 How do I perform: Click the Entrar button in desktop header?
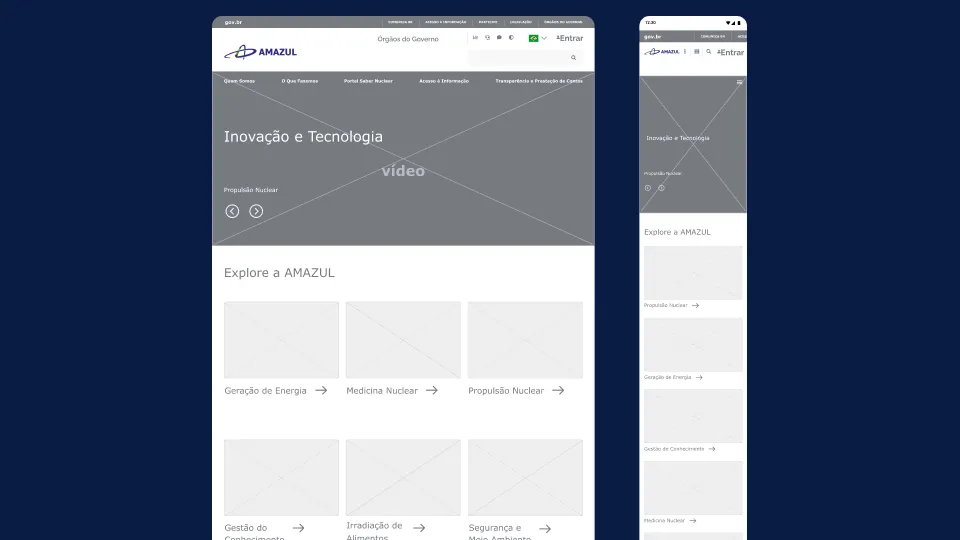coord(570,38)
